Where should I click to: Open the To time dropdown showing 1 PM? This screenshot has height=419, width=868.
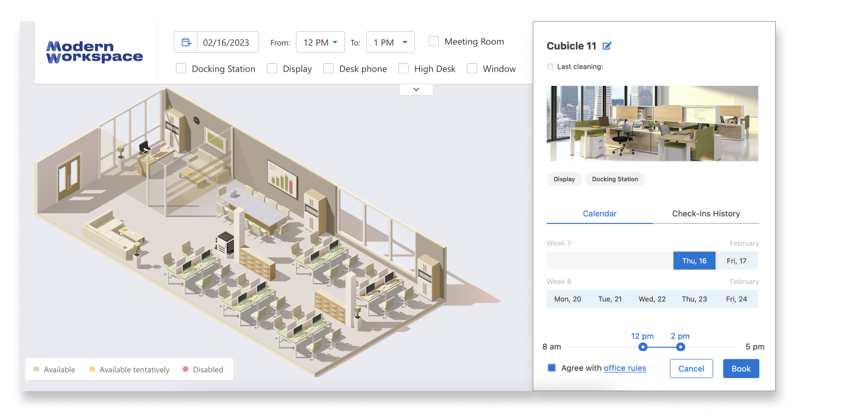390,43
